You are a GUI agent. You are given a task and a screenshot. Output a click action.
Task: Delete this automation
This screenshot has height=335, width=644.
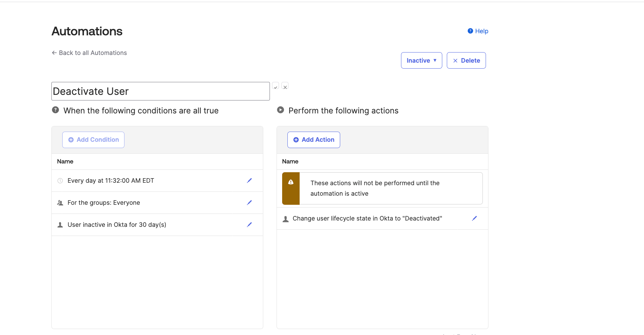click(x=466, y=60)
